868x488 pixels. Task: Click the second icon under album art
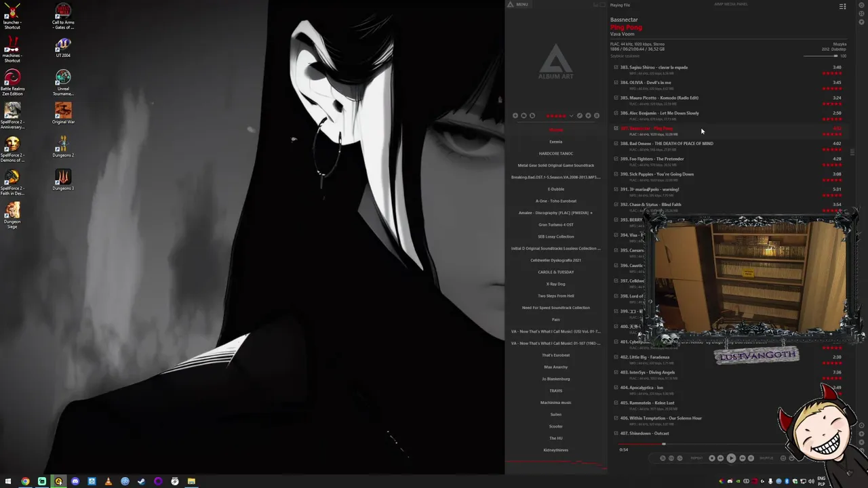click(524, 116)
